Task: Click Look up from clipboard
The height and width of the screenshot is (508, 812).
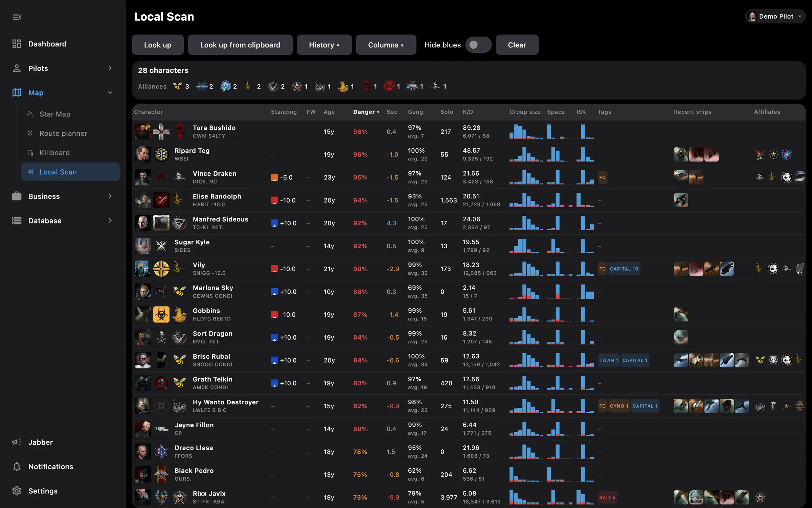Action: point(240,45)
